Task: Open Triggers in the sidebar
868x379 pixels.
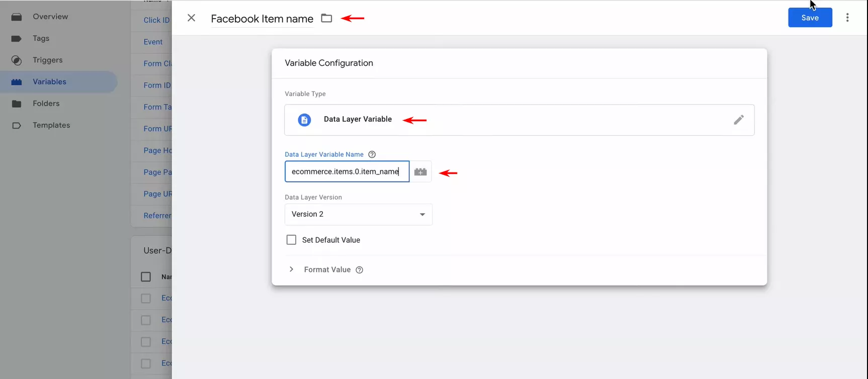Action: tap(48, 60)
